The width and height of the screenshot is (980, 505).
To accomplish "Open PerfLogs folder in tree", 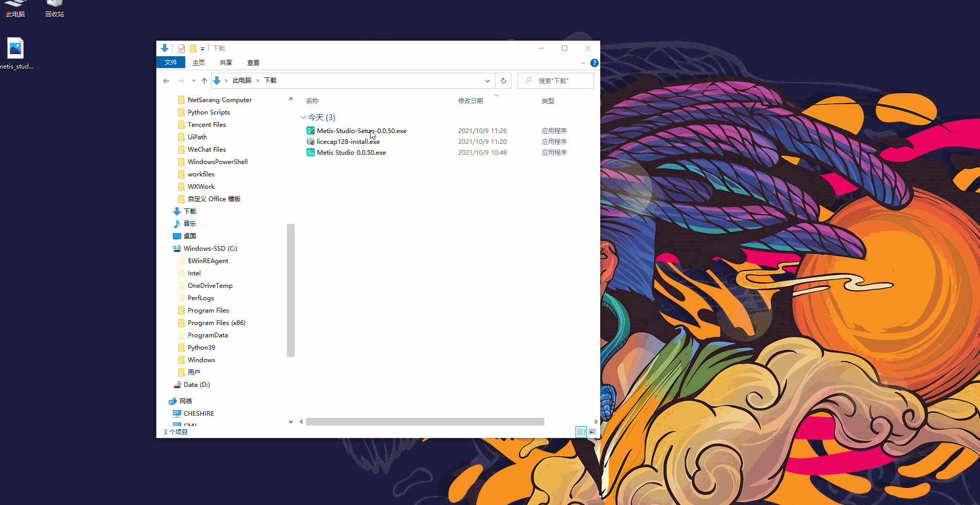I will (201, 298).
